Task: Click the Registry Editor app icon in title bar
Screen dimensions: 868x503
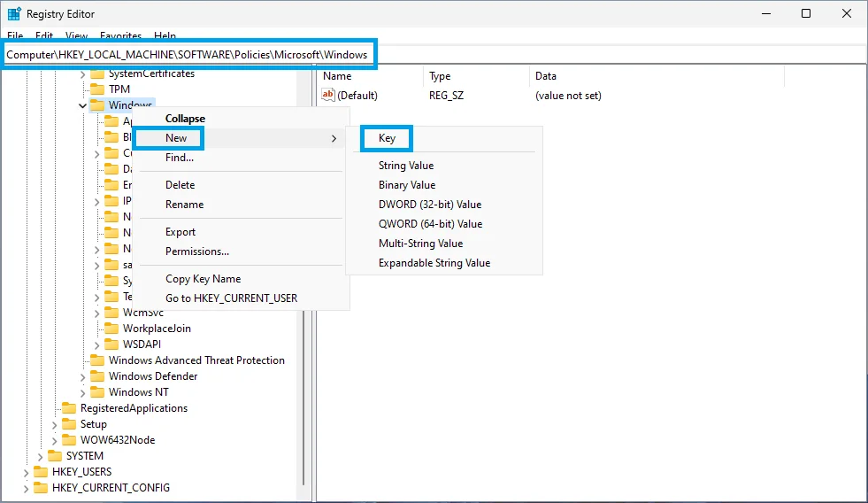Action: 14,13
